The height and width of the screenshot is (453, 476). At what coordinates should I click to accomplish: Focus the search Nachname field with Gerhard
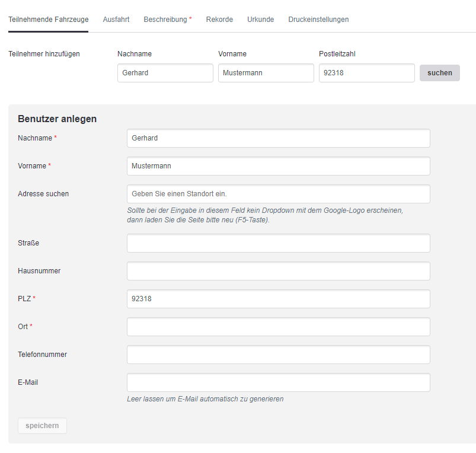pyautogui.click(x=165, y=73)
